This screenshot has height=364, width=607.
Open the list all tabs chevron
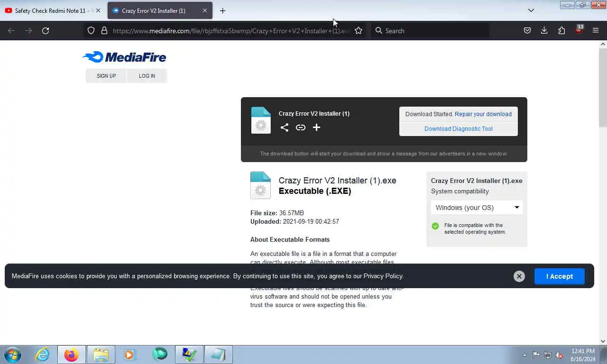pyautogui.click(x=531, y=10)
